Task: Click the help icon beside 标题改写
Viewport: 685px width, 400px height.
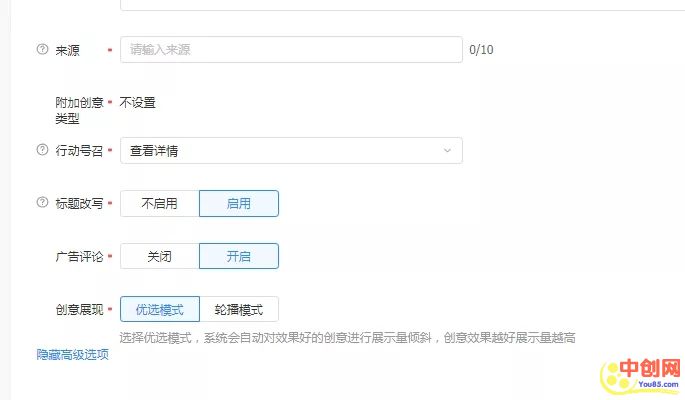Action: 42,203
